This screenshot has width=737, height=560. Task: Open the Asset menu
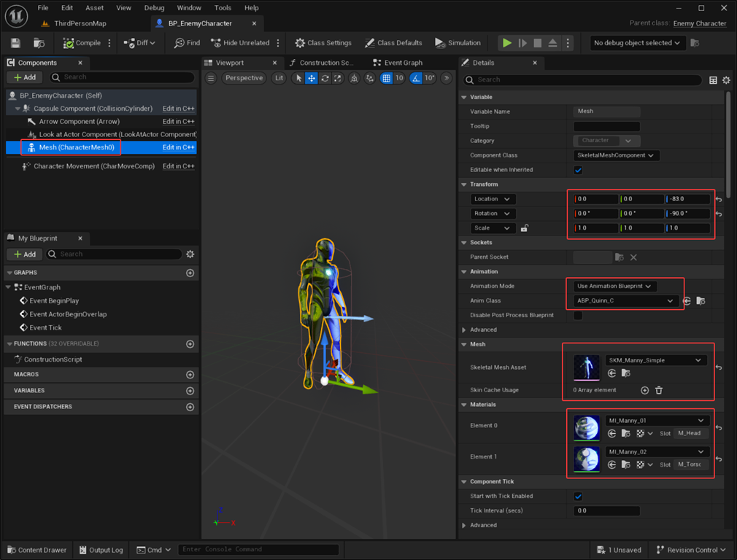coord(94,8)
